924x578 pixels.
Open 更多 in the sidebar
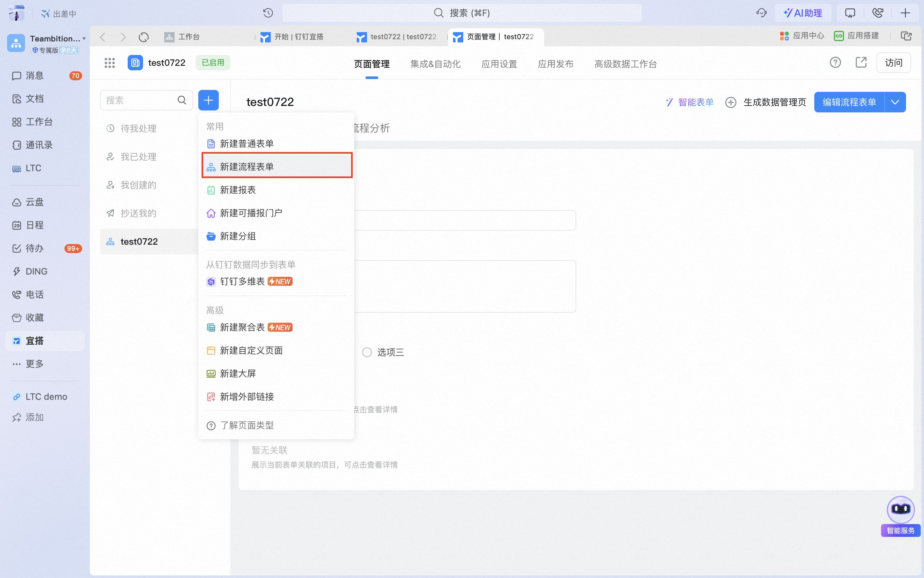[x=45, y=363]
